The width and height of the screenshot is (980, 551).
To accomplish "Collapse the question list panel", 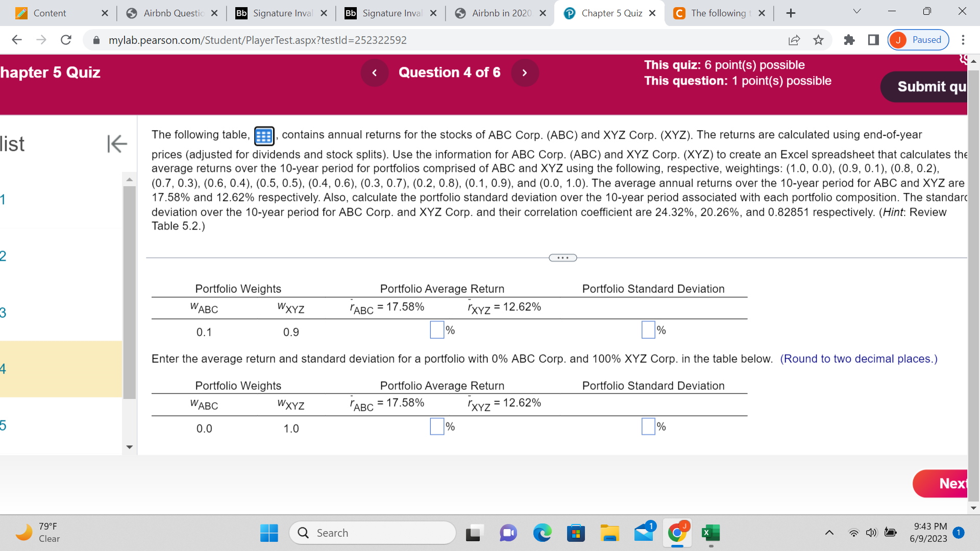I will 116,144.
